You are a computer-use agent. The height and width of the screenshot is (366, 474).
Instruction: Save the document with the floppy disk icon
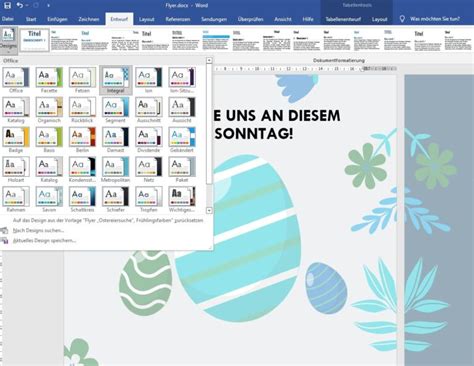(x=7, y=5)
